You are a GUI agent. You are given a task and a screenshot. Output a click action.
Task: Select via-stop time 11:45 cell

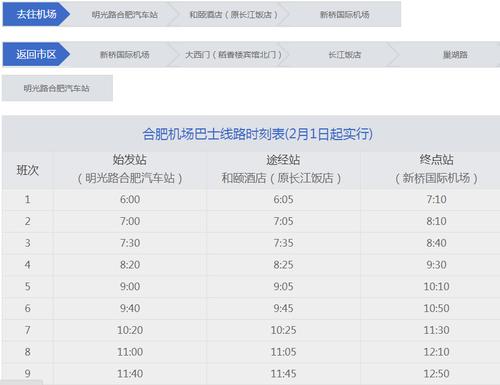pos(283,374)
